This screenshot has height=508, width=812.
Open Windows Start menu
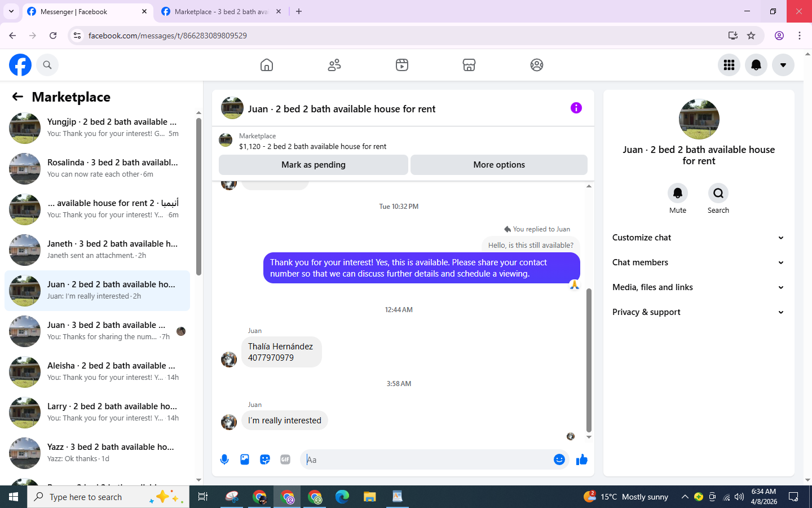point(14,497)
